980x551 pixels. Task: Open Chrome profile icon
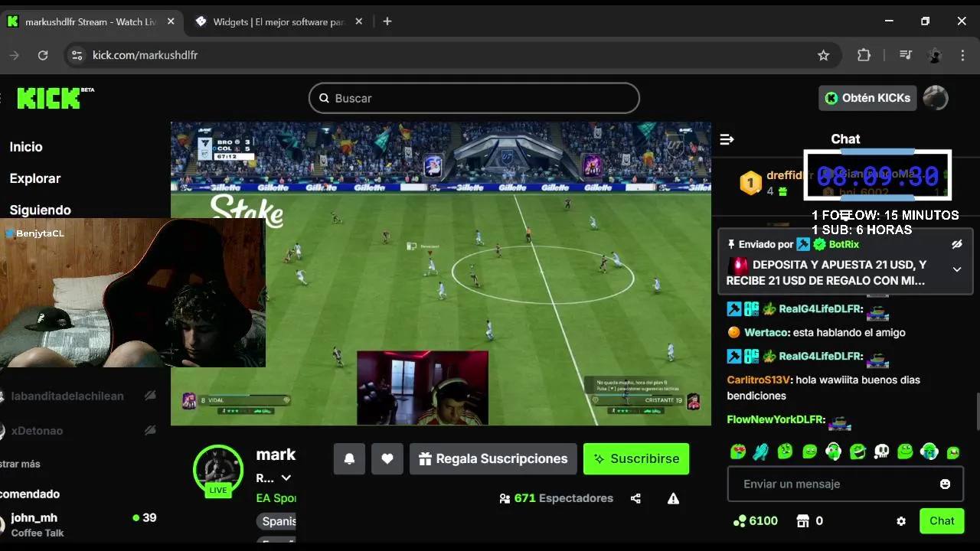pyautogui.click(x=934, y=55)
